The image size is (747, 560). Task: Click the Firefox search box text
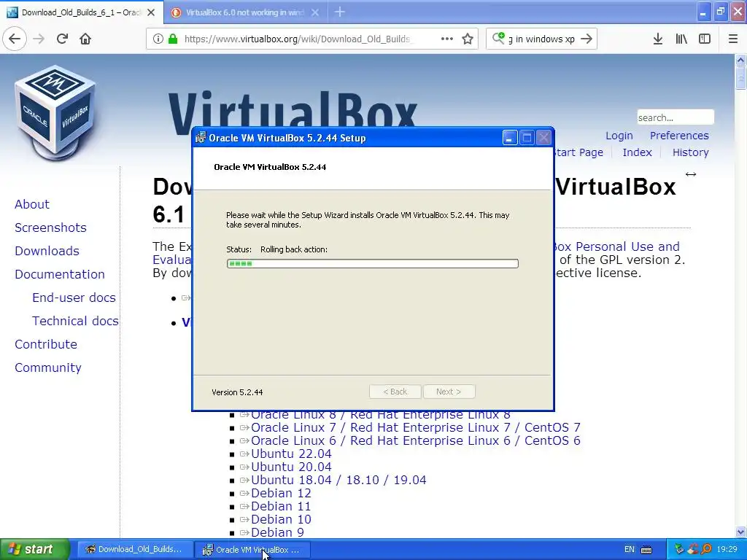542,39
